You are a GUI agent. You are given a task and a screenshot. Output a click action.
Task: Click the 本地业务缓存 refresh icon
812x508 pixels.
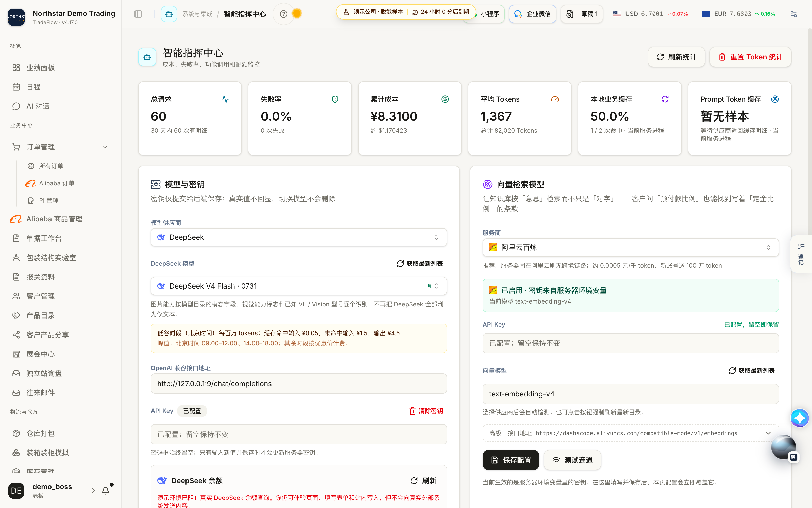pyautogui.click(x=665, y=99)
